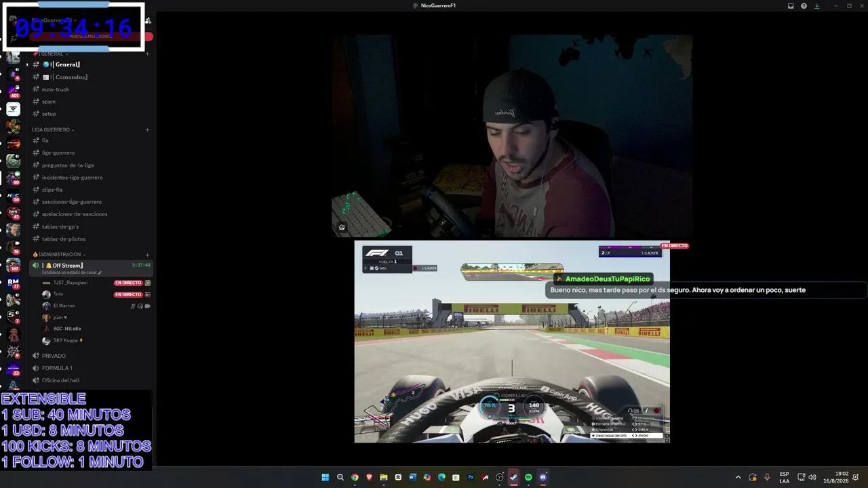Collapse the GENERAL category
Image resolution: width=868 pixels, height=488 pixels.
[51, 54]
